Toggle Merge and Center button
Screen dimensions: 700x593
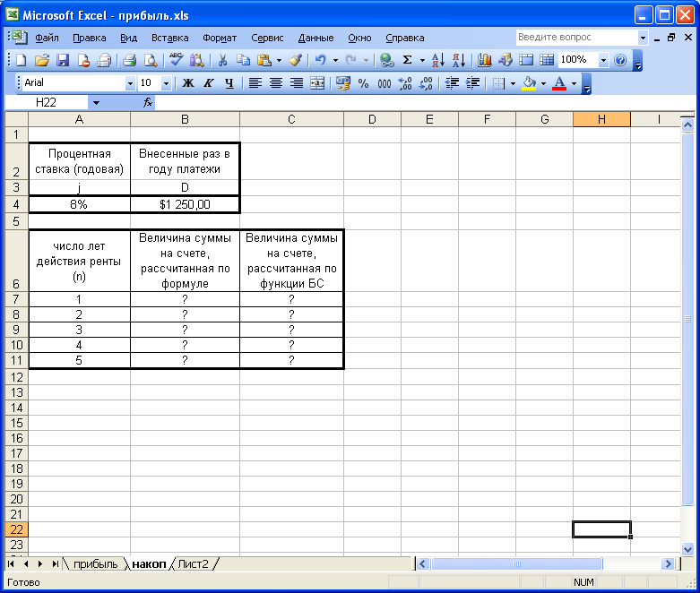317,83
